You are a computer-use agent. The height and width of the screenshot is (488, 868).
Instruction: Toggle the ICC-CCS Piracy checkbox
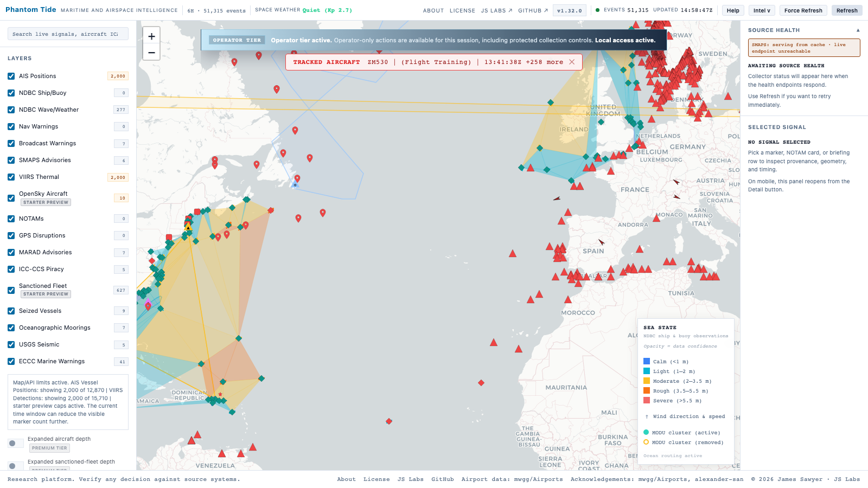[11, 269]
